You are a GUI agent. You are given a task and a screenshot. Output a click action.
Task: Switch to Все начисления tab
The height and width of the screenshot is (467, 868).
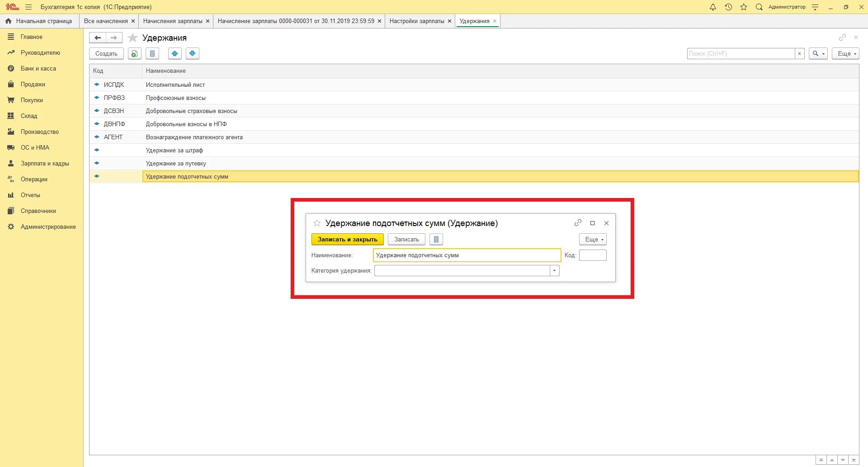[x=106, y=21]
